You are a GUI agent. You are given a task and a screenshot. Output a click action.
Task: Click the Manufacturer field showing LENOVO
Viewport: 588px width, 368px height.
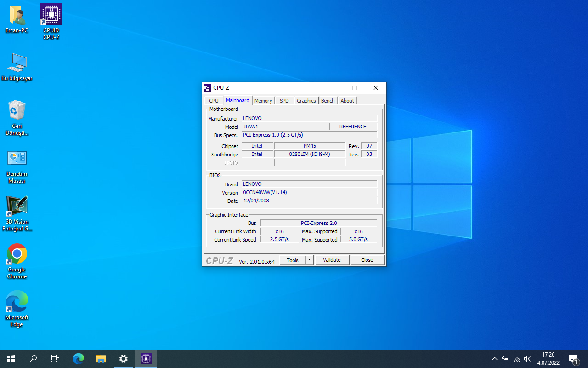(x=310, y=118)
